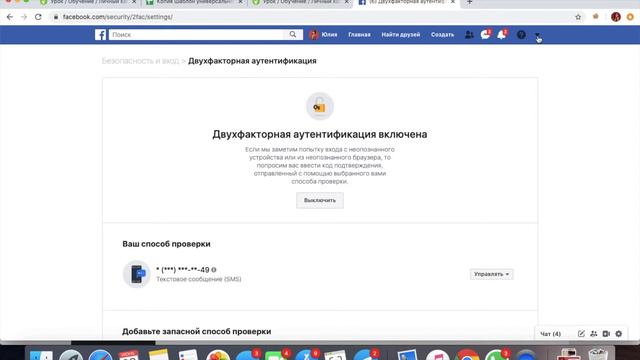Click the site lock icon in address bar
Viewport: 640px width, 360px height.
tap(56, 17)
